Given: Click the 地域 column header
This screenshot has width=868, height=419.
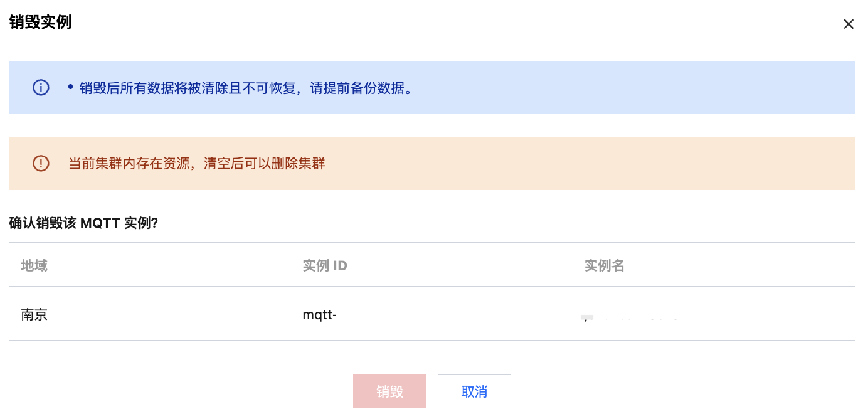Looking at the screenshot, I should tap(34, 265).
